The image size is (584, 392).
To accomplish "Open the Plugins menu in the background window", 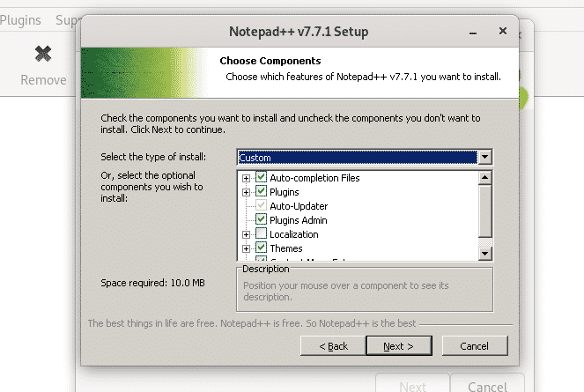I will click(19, 19).
